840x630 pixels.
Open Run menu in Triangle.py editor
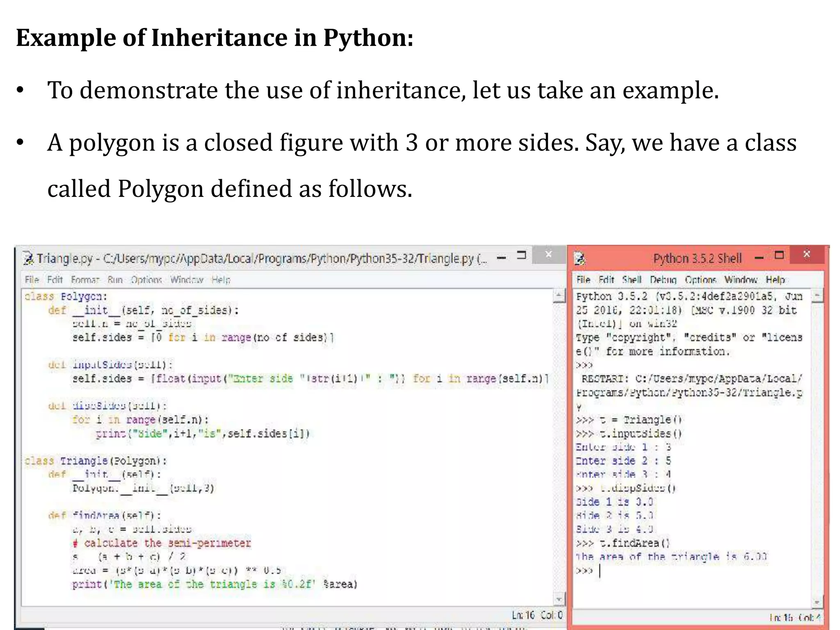tap(115, 280)
